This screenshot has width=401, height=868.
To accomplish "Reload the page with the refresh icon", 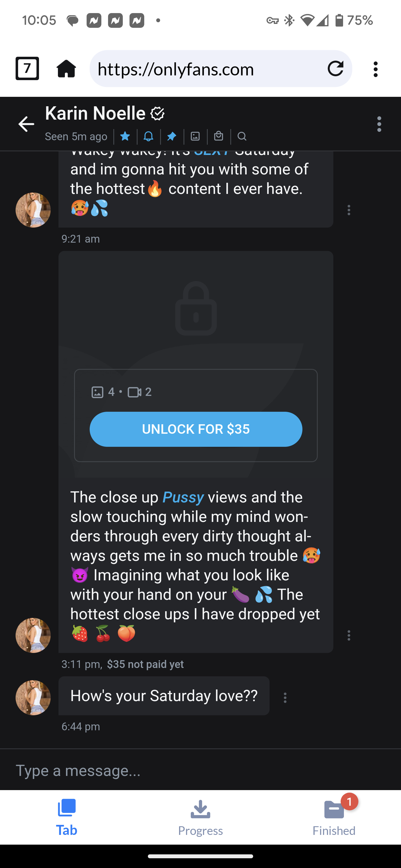I will pyautogui.click(x=335, y=69).
